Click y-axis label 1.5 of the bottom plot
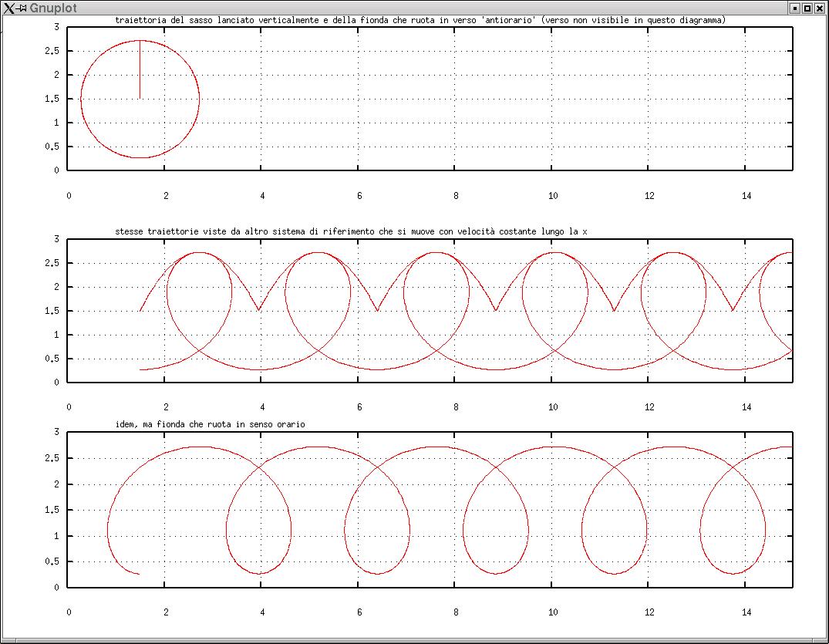 click(52, 510)
